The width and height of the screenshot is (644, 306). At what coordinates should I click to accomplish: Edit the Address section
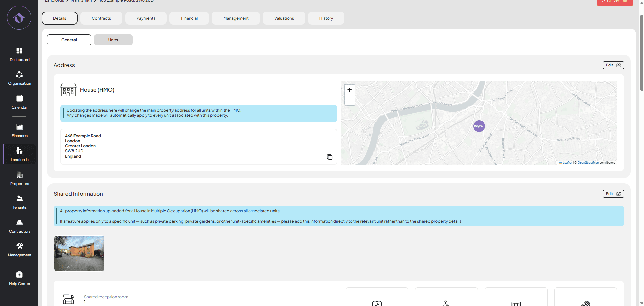pos(613,65)
